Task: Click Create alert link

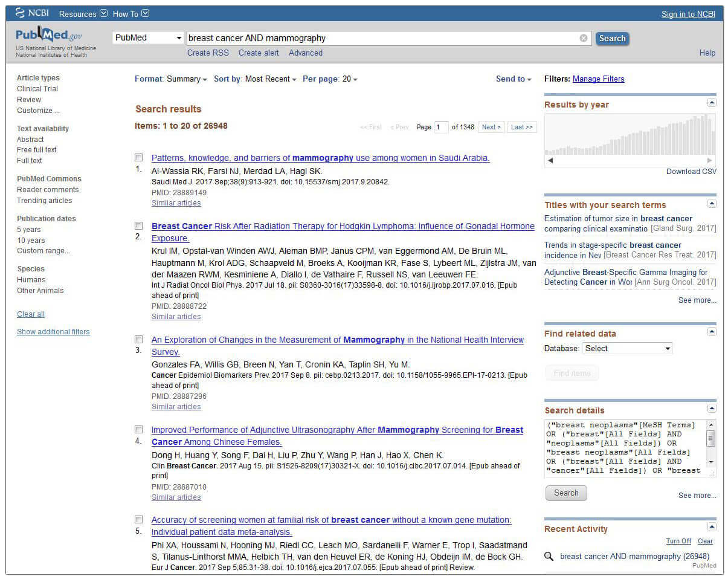Action: [259, 53]
